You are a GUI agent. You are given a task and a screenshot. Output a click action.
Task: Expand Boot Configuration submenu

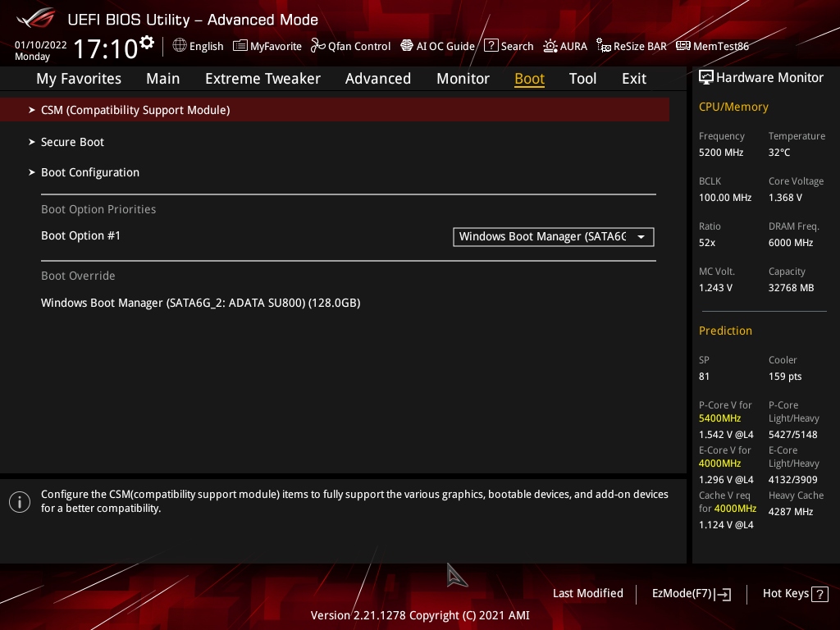coord(90,172)
